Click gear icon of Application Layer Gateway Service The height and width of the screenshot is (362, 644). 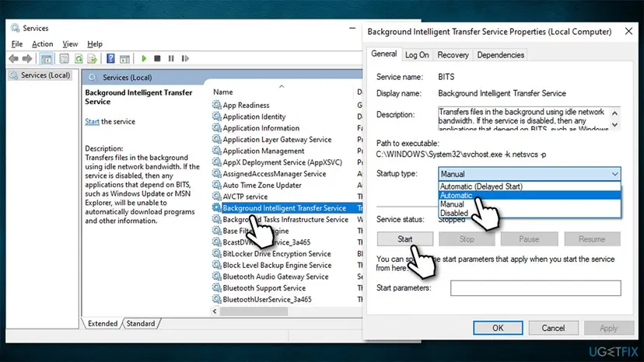216,140
